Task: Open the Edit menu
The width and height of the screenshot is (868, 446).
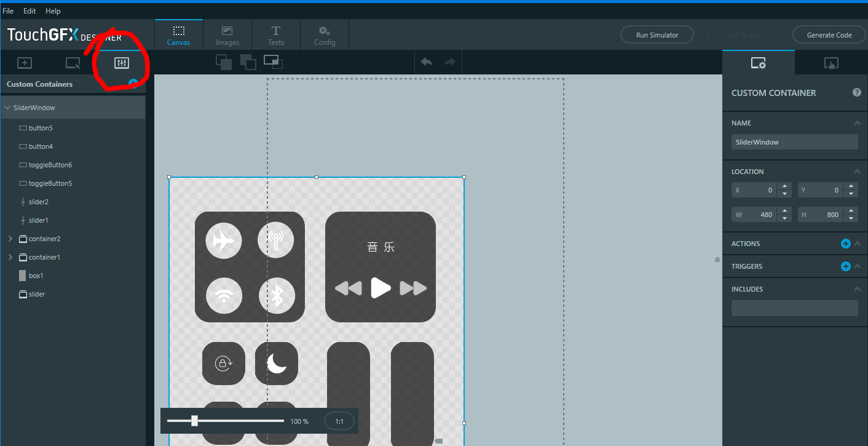Action: [29, 10]
